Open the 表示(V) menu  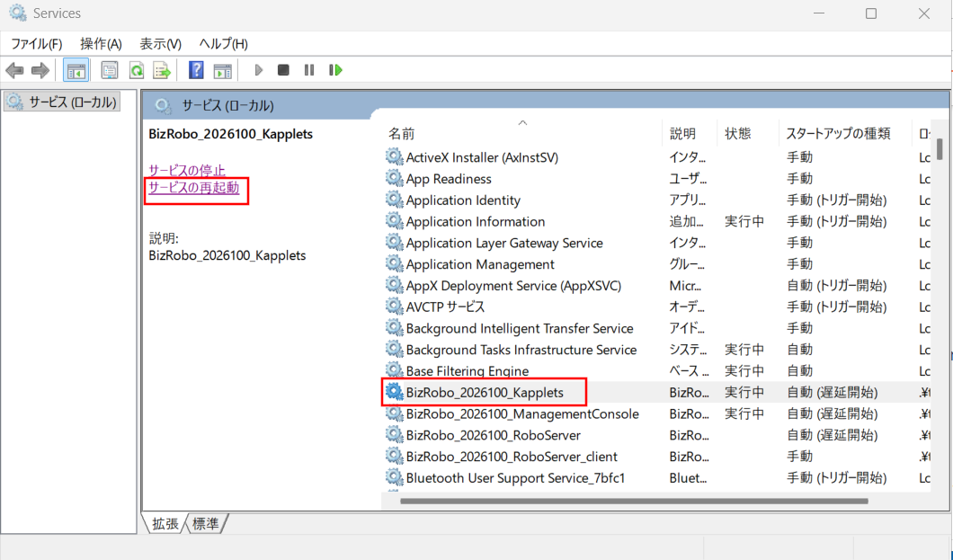point(160,44)
